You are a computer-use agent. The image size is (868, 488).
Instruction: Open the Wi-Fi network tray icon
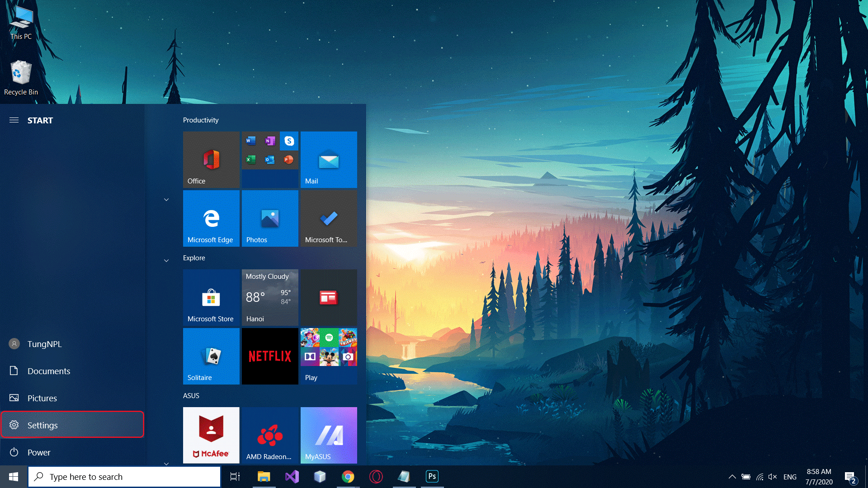point(760,477)
